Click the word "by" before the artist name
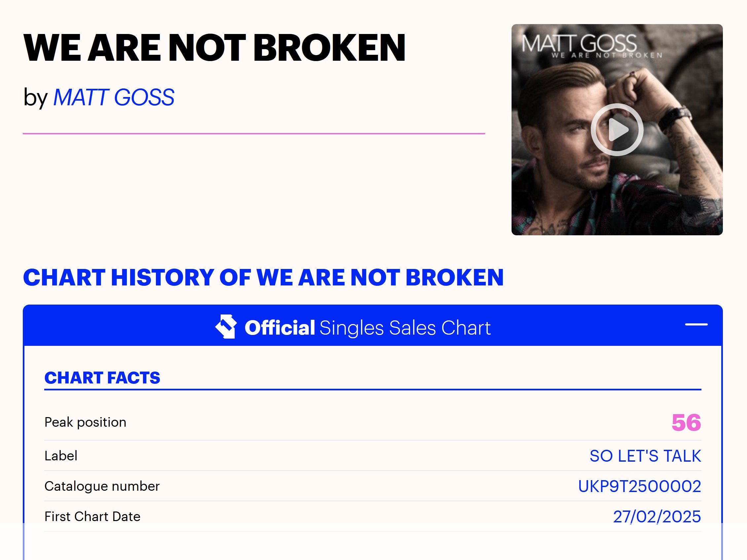747x560 pixels. (x=35, y=98)
